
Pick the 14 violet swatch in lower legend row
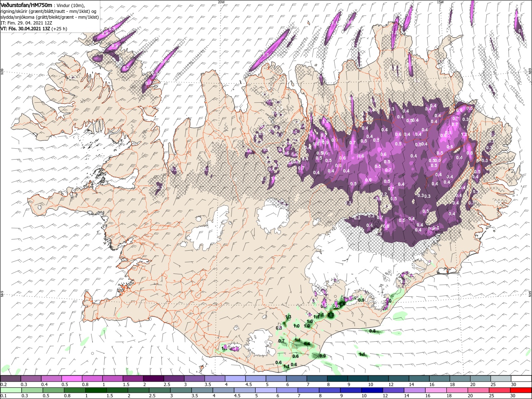point(414,390)
